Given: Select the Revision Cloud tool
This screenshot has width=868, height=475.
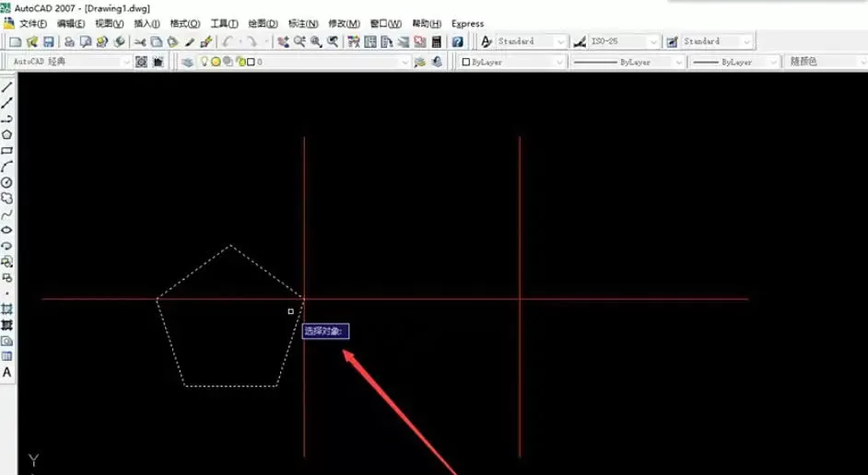Looking at the screenshot, I should click(x=6, y=198).
